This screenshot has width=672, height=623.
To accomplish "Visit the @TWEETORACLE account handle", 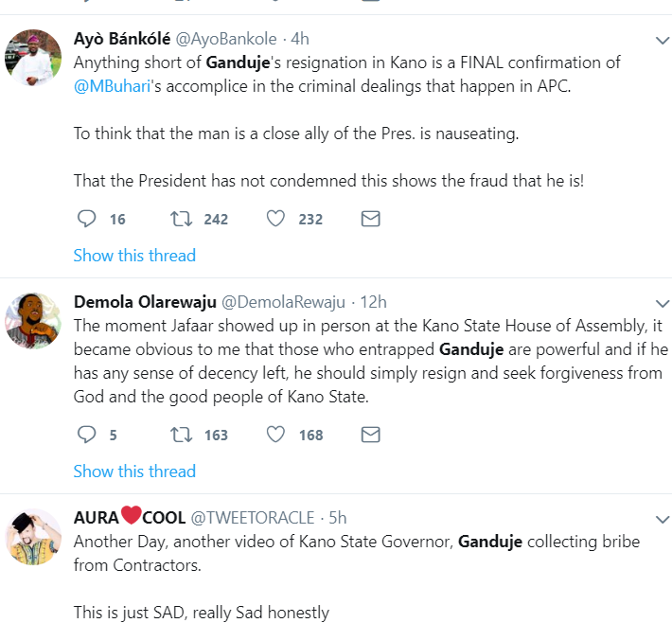I will coord(254,518).
